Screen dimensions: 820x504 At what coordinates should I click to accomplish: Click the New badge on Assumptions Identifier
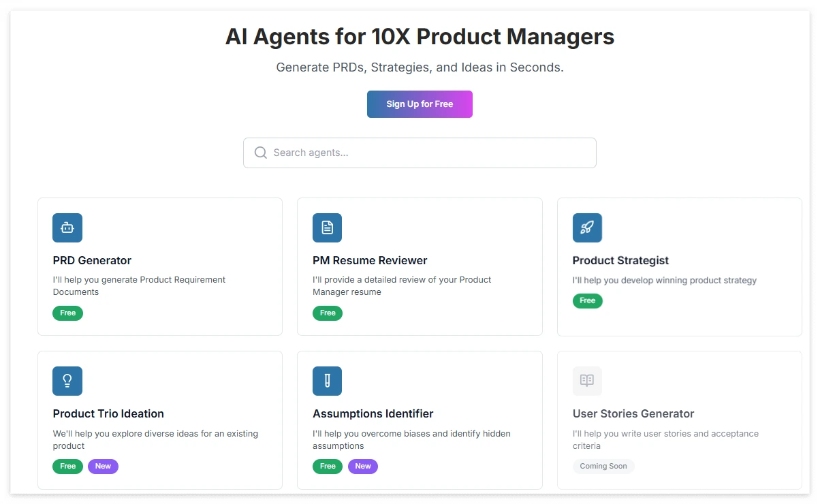363,467
